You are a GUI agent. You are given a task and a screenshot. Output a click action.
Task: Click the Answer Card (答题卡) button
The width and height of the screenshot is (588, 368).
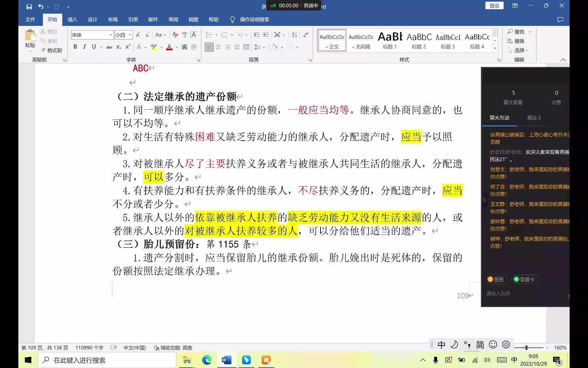pos(525,279)
